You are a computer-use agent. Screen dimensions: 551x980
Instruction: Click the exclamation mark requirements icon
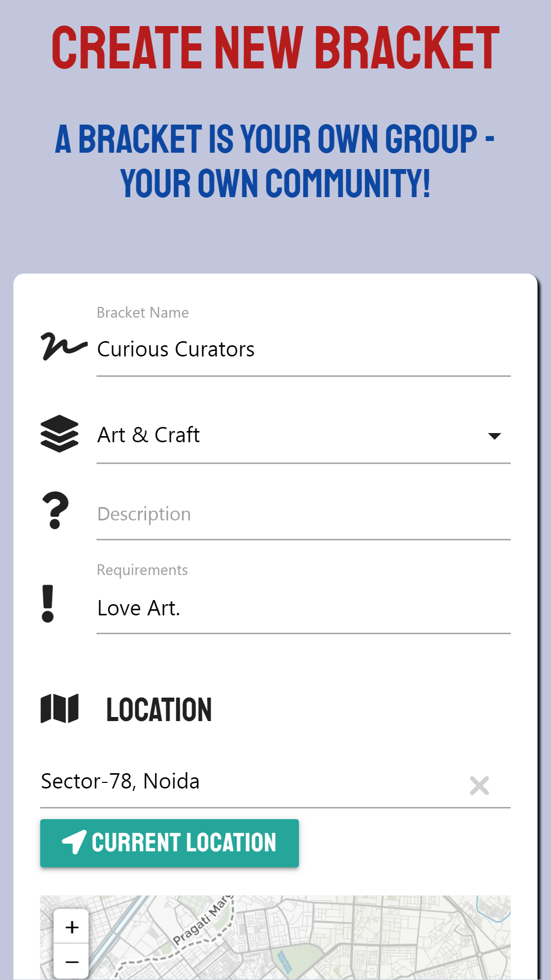pyautogui.click(x=48, y=604)
